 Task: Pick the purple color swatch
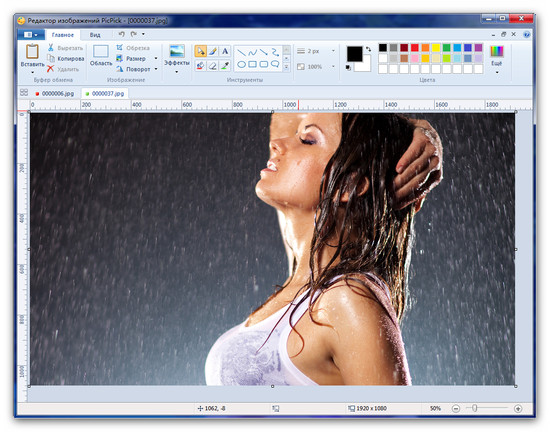(x=478, y=48)
